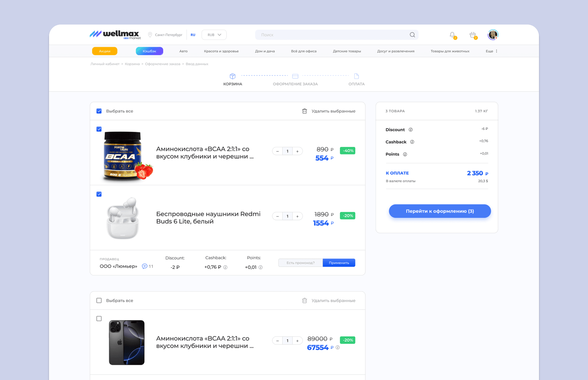Check the phone item checkbox
The width and height of the screenshot is (588, 380).
coord(99,319)
